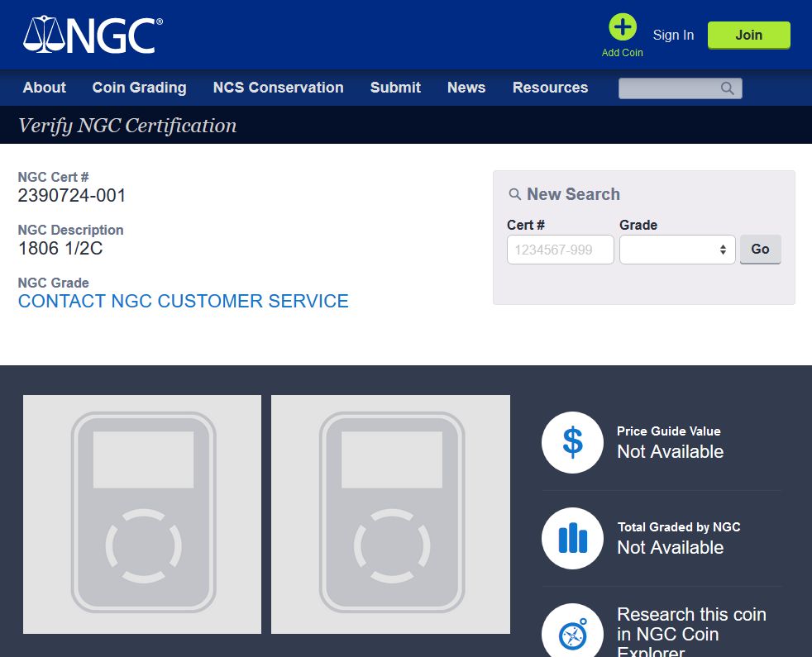812x657 pixels.
Task: Click the cert number 2390724-001
Action: click(72, 196)
